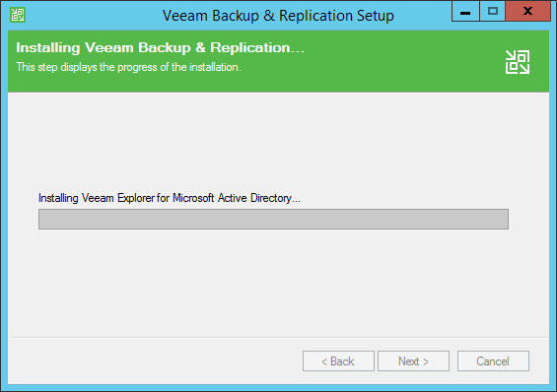Maximize the Veeam Setup window
The image size is (557, 392).
click(x=492, y=12)
